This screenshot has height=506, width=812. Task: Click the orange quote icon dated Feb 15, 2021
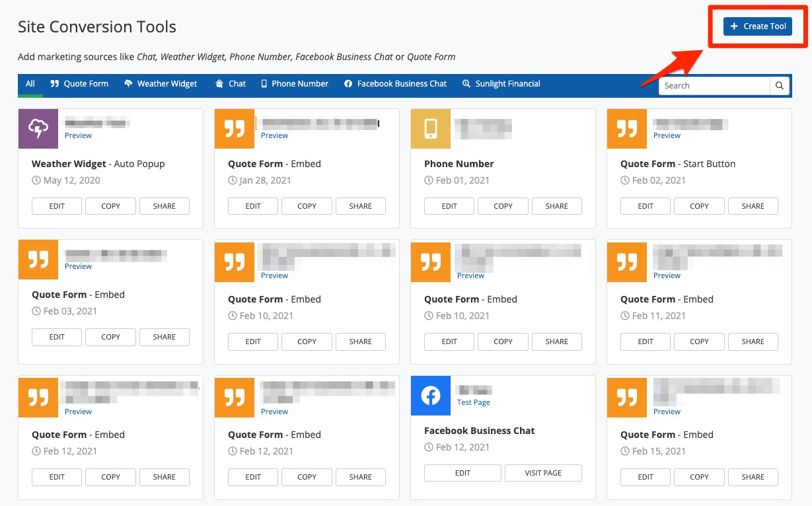(626, 396)
